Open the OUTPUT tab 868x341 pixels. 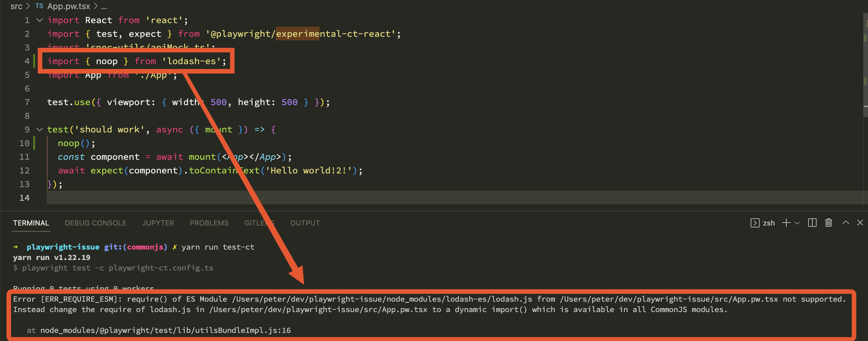click(x=304, y=223)
